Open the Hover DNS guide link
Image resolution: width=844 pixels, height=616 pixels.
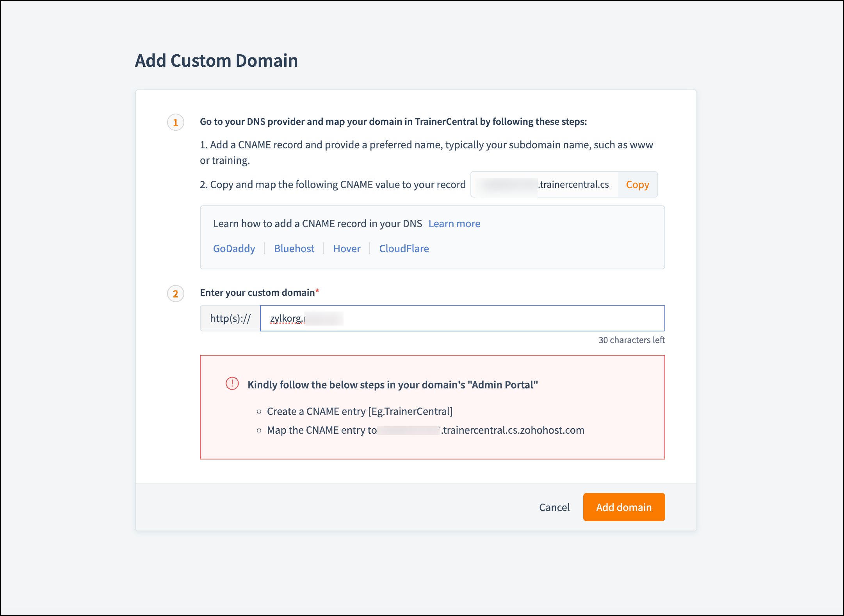tap(347, 249)
